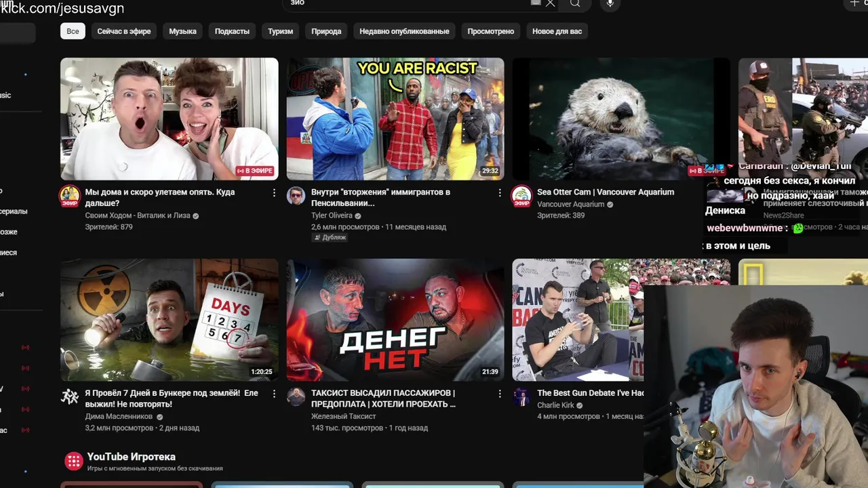Select the 'Все' filter chip
The width and height of the screenshot is (868, 488).
pyautogui.click(x=73, y=31)
